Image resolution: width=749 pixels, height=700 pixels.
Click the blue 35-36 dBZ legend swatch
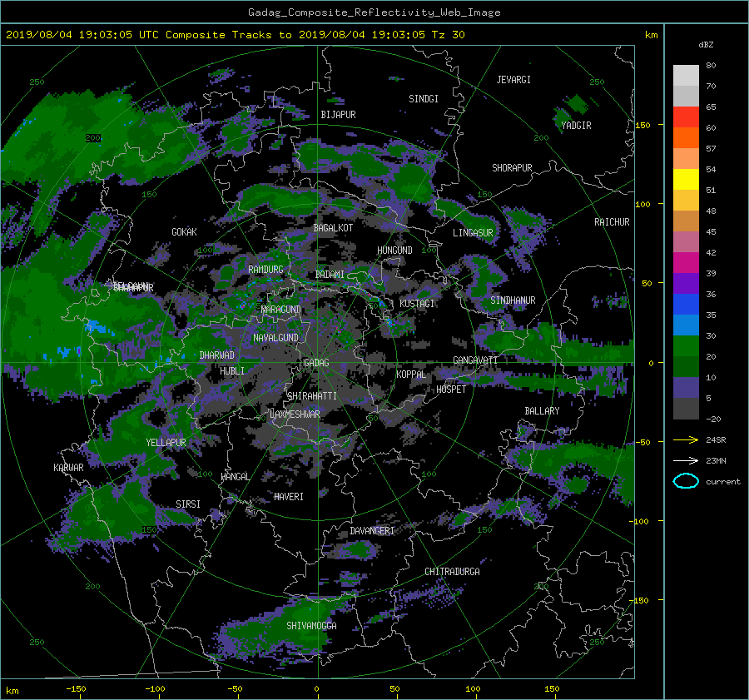tap(686, 305)
